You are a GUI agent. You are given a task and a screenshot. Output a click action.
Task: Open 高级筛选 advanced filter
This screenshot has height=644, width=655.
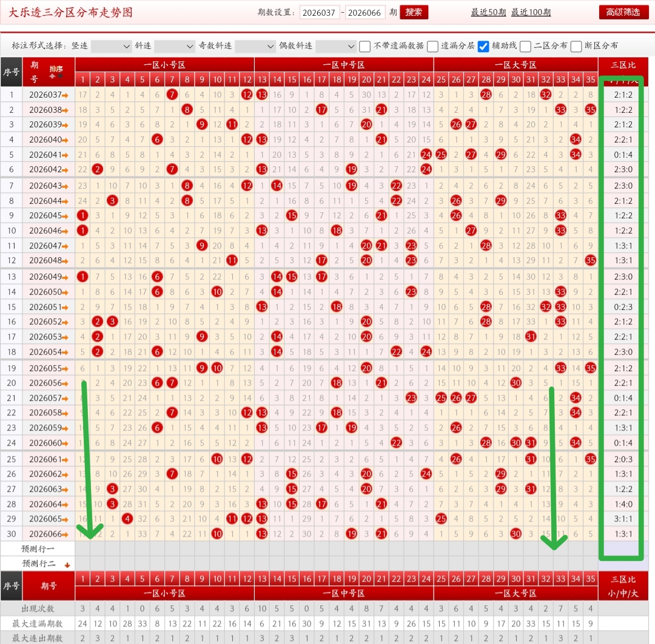point(623,13)
